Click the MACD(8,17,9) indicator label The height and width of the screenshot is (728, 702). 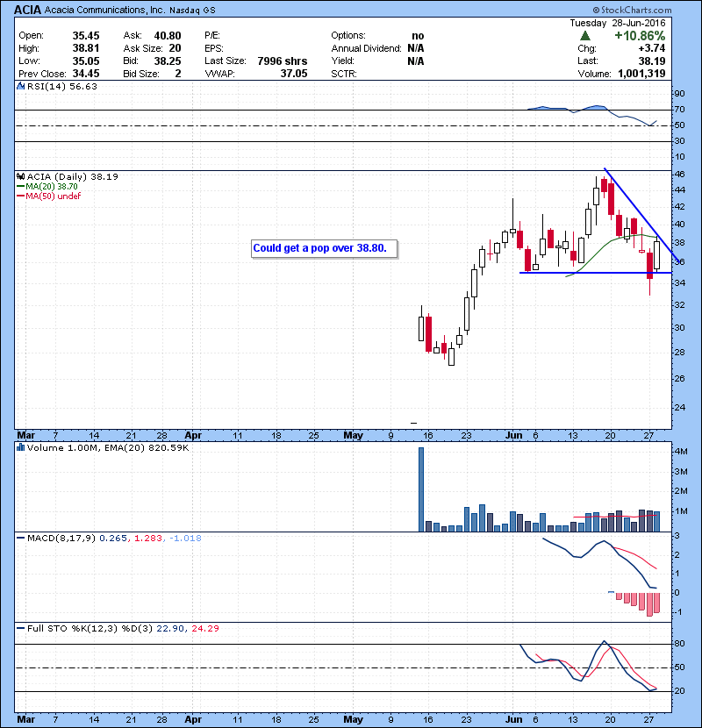[x=61, y=539]
